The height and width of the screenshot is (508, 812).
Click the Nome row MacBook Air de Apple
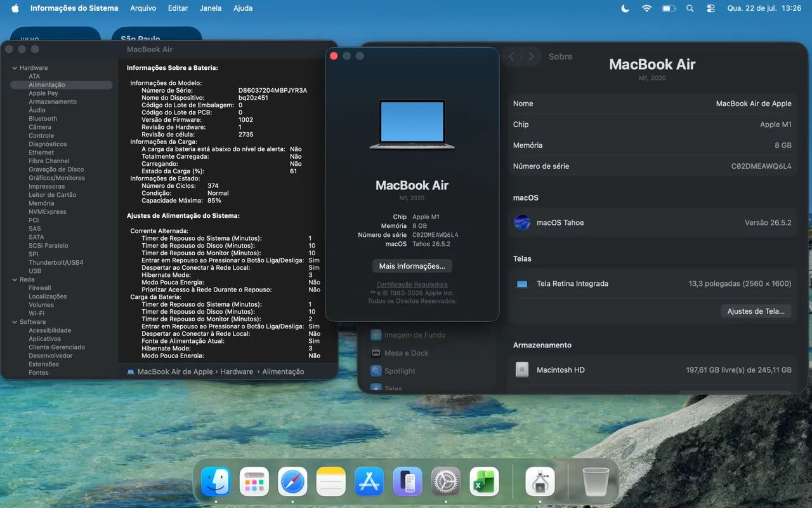(x=652, y=104)
